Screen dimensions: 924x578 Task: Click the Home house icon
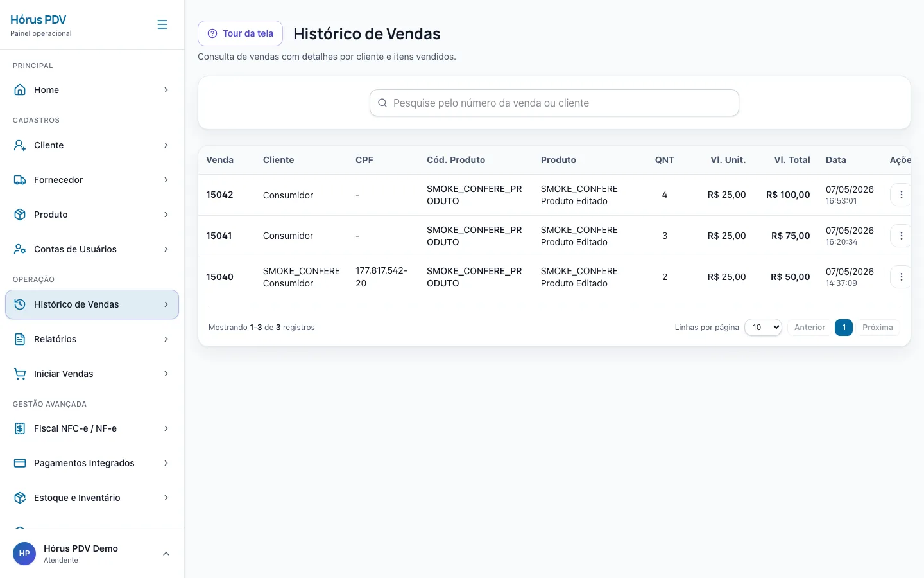[20, 90]
